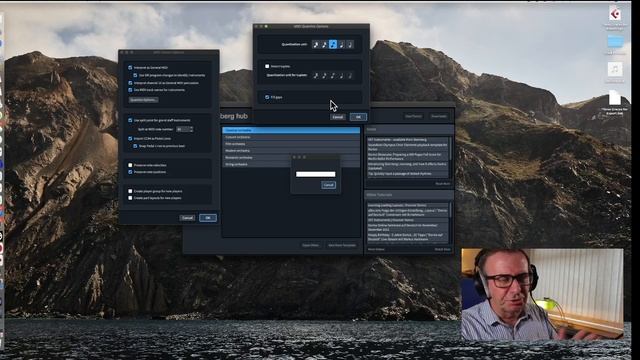Choose the rightmost tuplet quantization note

(350, 76)
